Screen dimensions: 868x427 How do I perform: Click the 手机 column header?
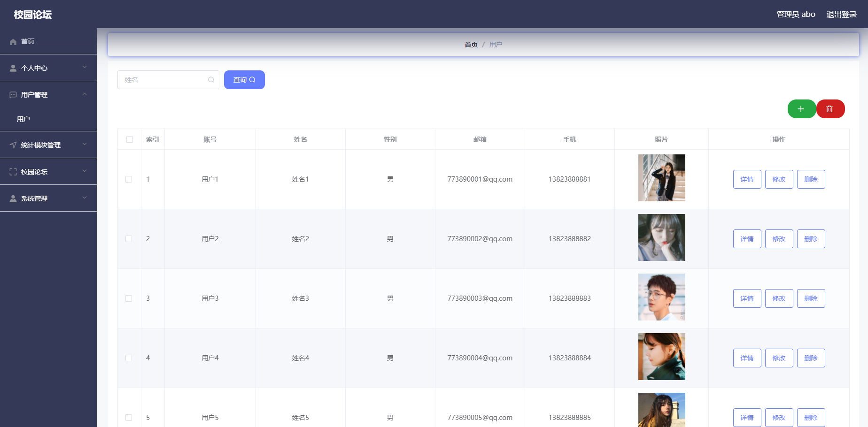(x=570, y=139)
